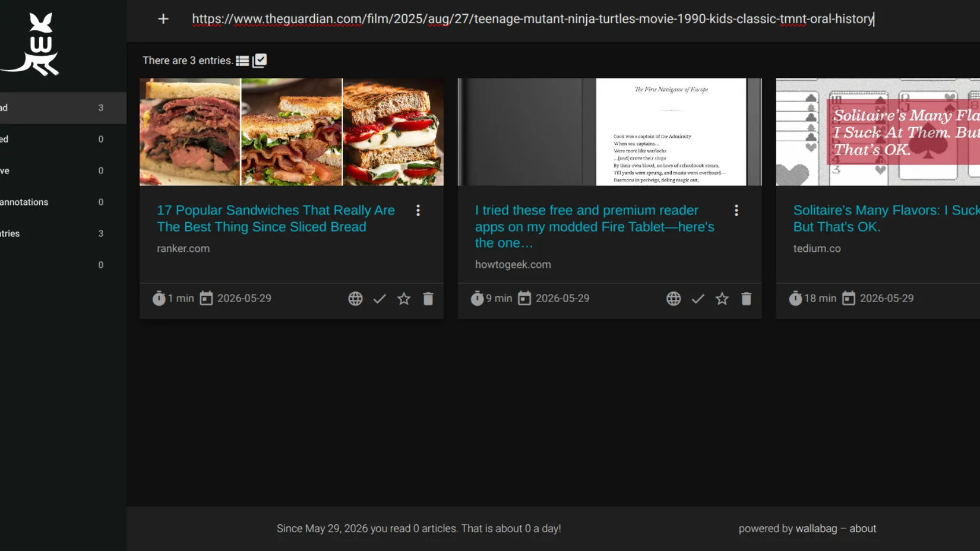Open '17 Popular Sandwiches' article title

tap(276, 218)
